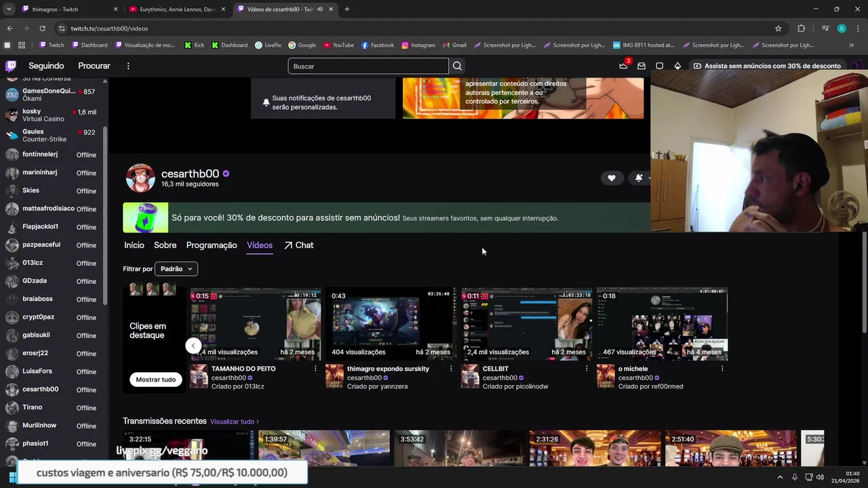This screenshot has width=868, height=488.
Task: Open the 3:22:15 recent broadcast thumbnail
Action: 188,447
